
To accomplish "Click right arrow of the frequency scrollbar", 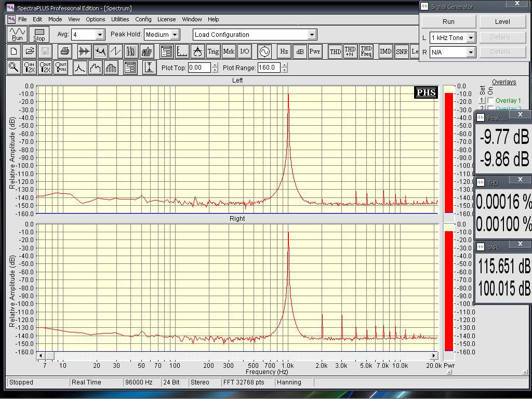I will pyautogui.click(x=434, y=356).
